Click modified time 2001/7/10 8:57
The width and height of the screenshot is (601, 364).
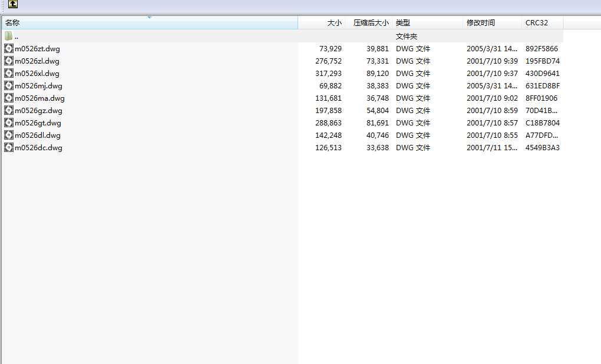(492, 123)
